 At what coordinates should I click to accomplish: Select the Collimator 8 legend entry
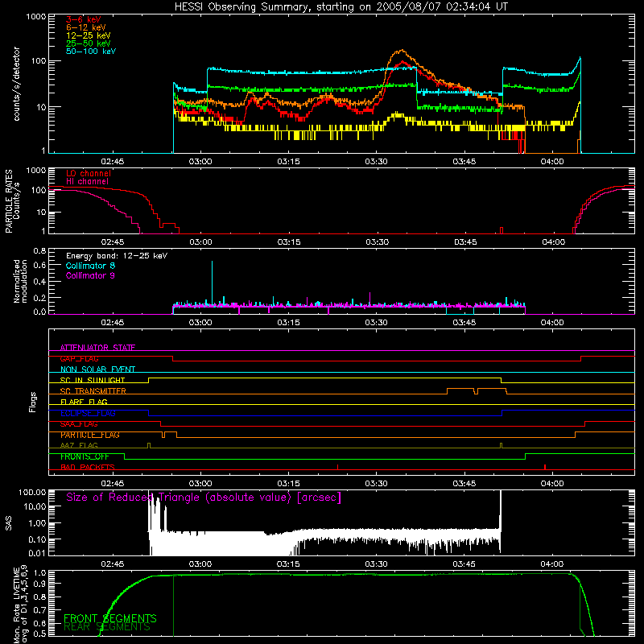(90, 266)
